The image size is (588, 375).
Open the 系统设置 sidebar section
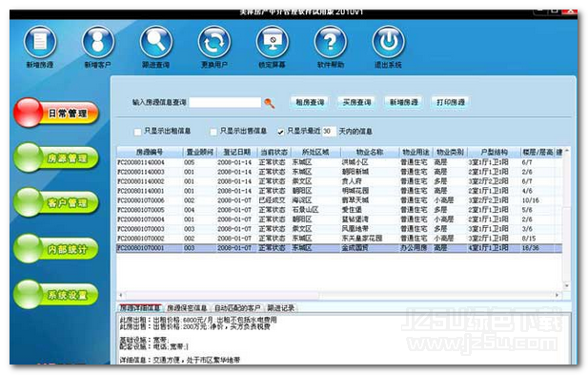56,294
